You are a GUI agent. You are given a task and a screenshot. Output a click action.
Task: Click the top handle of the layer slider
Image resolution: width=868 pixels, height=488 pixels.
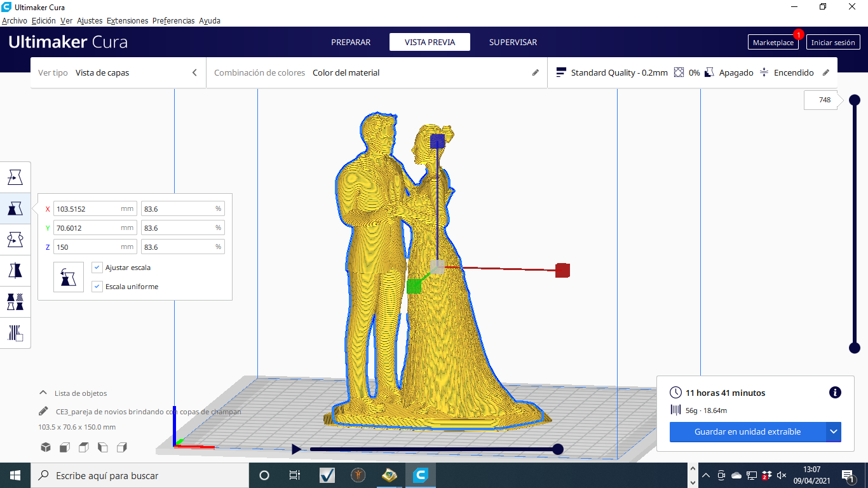(855, 100)
